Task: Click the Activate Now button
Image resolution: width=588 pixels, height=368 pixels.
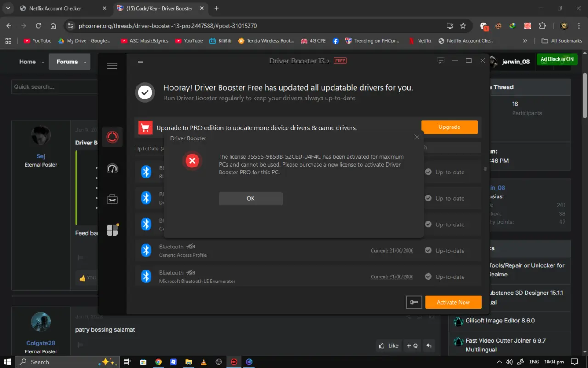Action: [x=453, y=302]
